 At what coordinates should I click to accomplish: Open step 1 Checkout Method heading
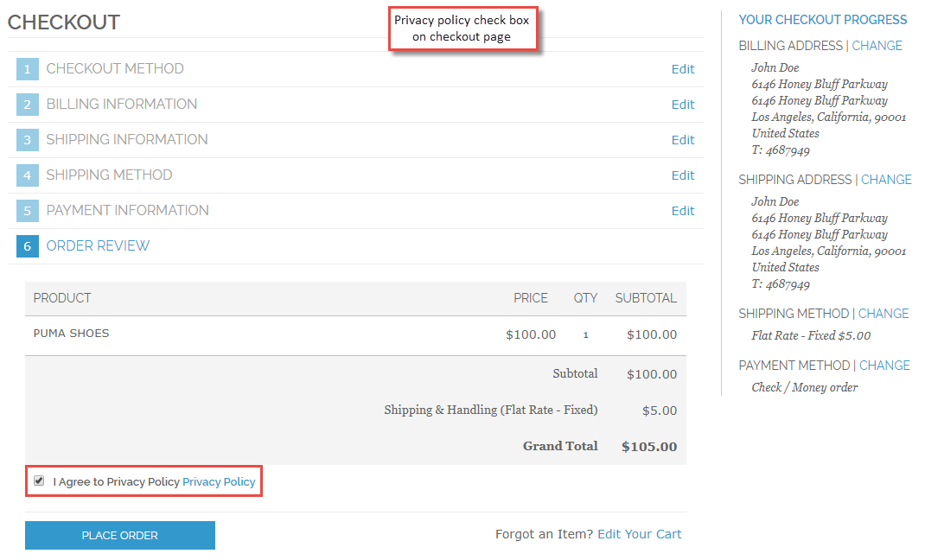[x=115, y=68]
